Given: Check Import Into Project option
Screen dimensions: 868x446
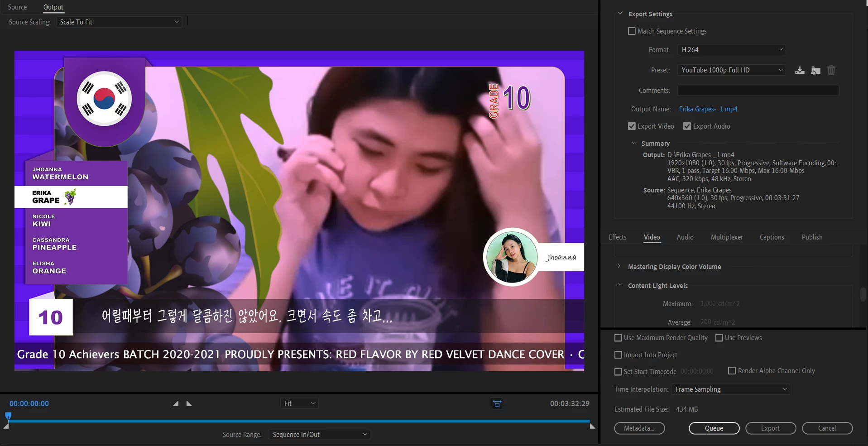Looking at the screenshot, I should pyautogui.click(x=618, y=355).
